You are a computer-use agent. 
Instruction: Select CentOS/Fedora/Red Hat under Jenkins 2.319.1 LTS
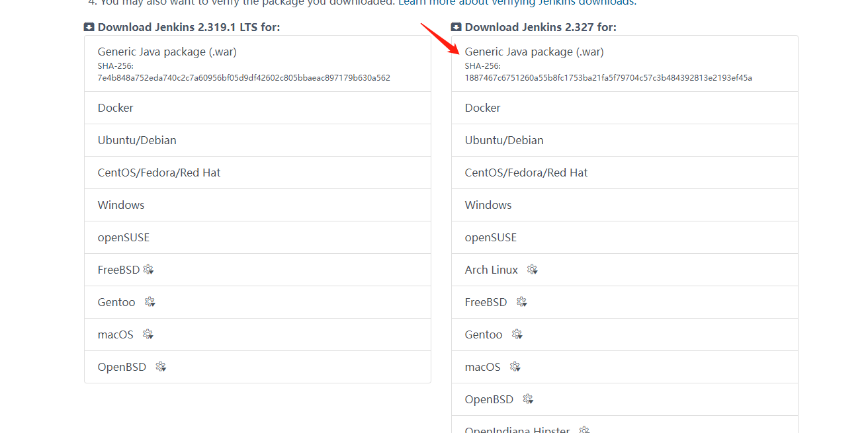point(257,173)
